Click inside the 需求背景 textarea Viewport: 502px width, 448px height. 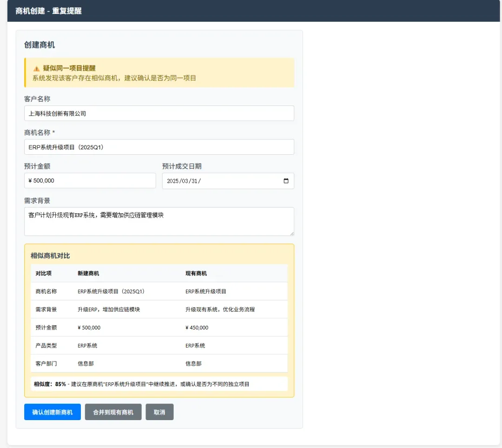159,221
